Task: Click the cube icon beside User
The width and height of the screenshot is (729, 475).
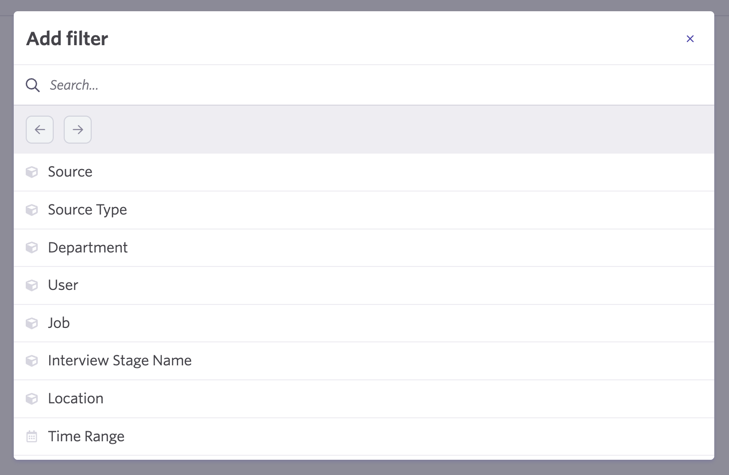Action: [x=32, y=285]
